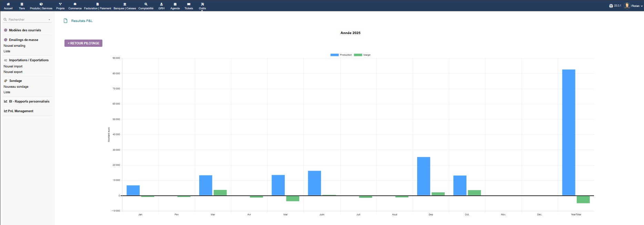Open BI - Rapports personnalisés
Viewport: 644px width, 225px height.
pos(29,101)
